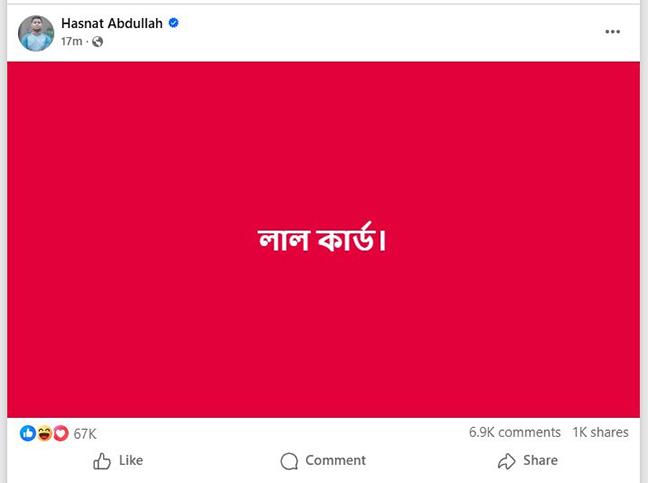Toggle Like on this post

[x=118, y=461]
